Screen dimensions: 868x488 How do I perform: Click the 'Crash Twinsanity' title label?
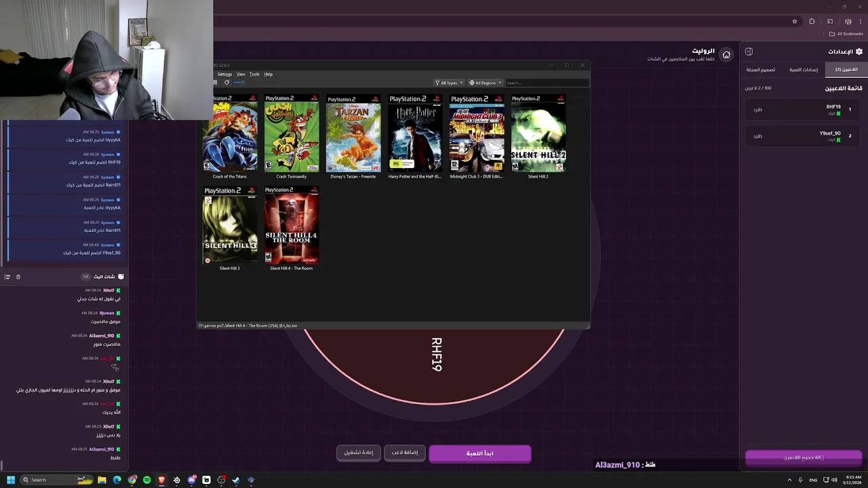point(292,176)
